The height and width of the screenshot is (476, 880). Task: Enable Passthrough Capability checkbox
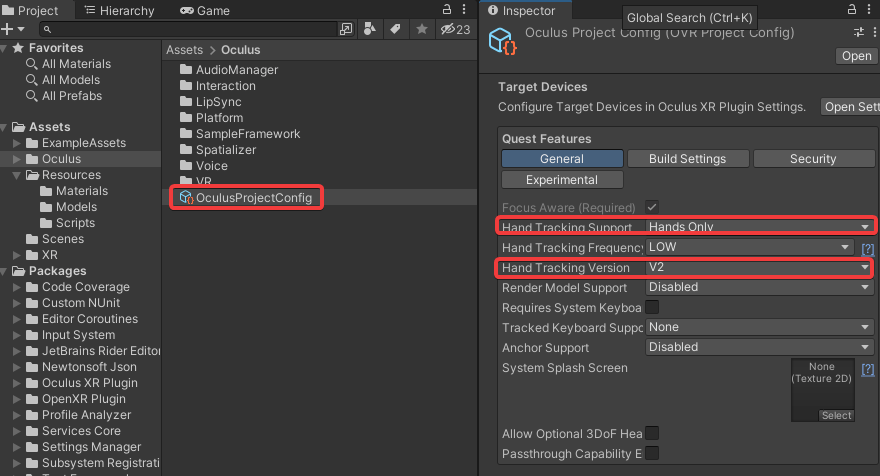[x=652, y=453]
